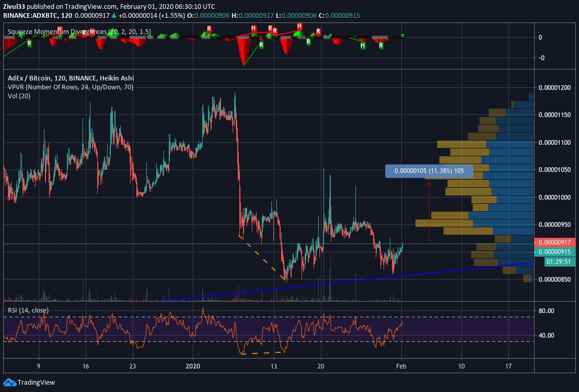The image size is (579, 392).
Task: Click the Vol (20) indicator label
Action: pos(19,96)
